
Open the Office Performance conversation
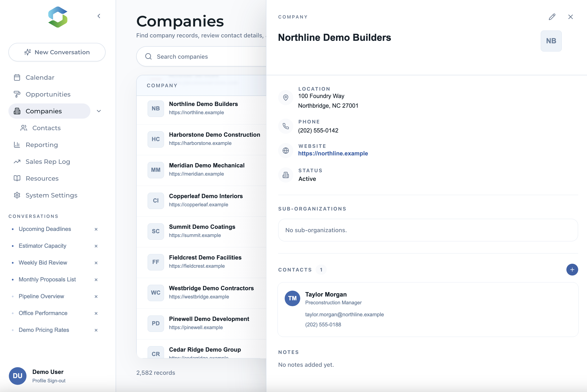(43, 313)
